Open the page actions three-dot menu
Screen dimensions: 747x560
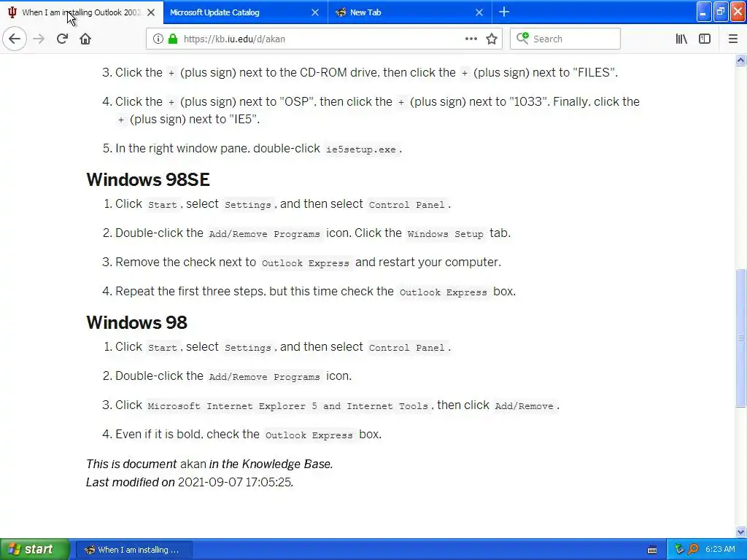471,39
